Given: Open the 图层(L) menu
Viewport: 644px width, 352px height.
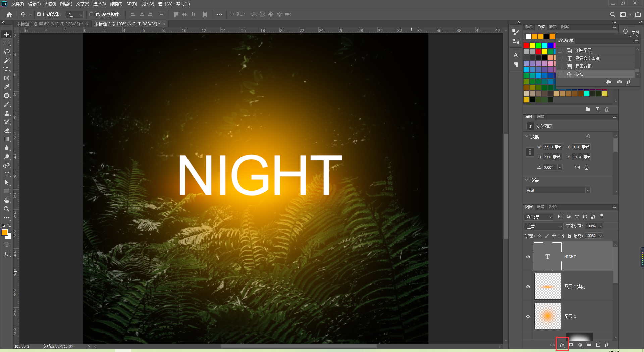Looking at the screenshot, I should pos(66,4).
